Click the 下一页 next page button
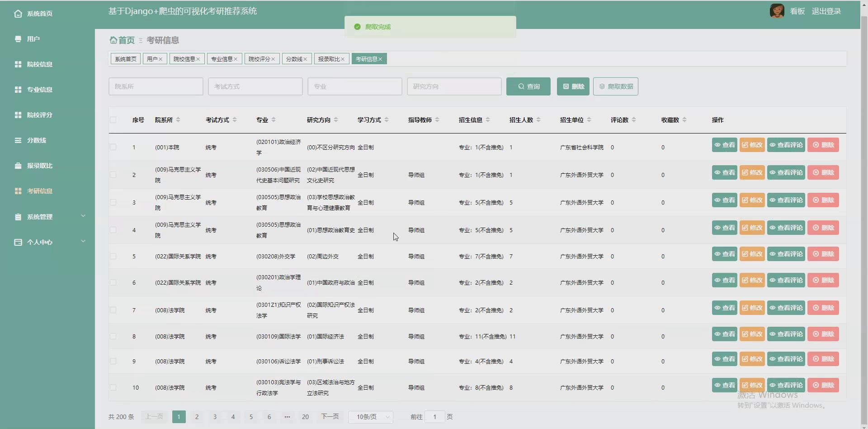The image size is (868, 429). (330, 416)
